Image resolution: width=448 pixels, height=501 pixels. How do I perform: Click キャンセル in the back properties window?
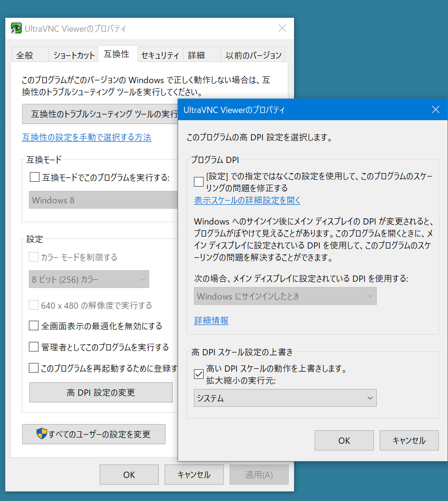(194, 475)
